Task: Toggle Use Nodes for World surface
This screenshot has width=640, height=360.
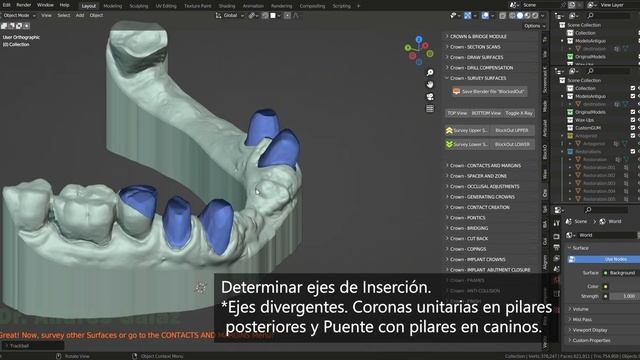Action: click(x=603, y=259)
